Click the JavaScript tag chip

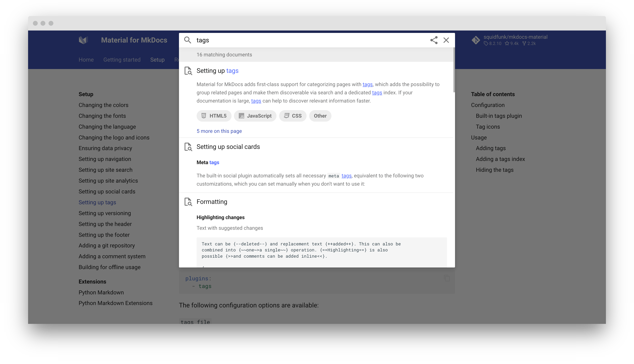(255, 116)
